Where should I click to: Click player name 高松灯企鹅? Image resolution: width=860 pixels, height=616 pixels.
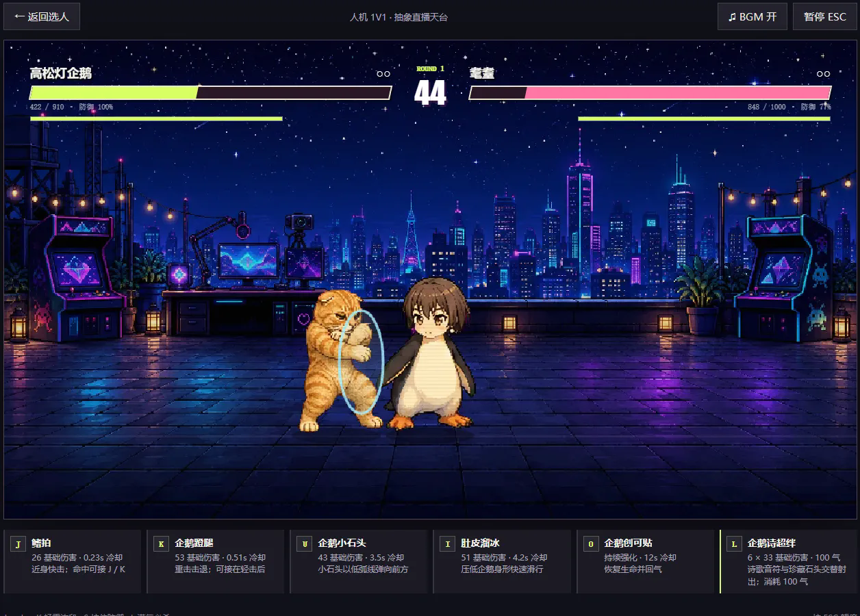[60, 73]
